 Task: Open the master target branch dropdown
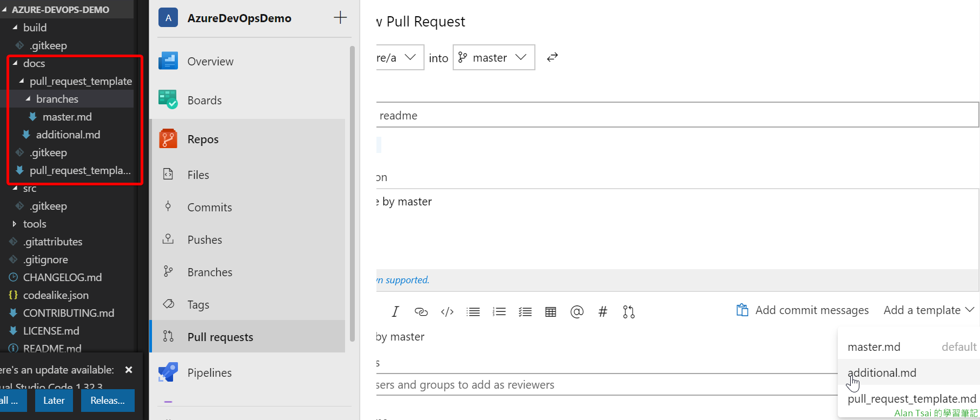click(494, 57)
